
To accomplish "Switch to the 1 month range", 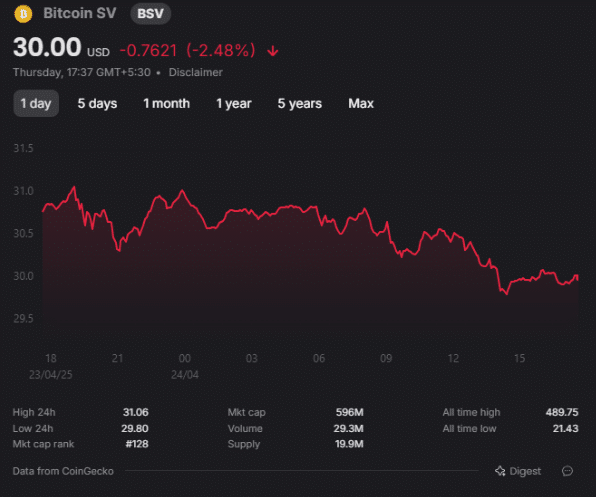I will (x=166, y=103).
